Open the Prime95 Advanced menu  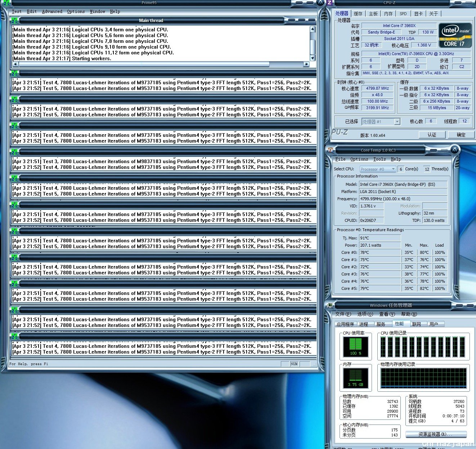(52, 12)
